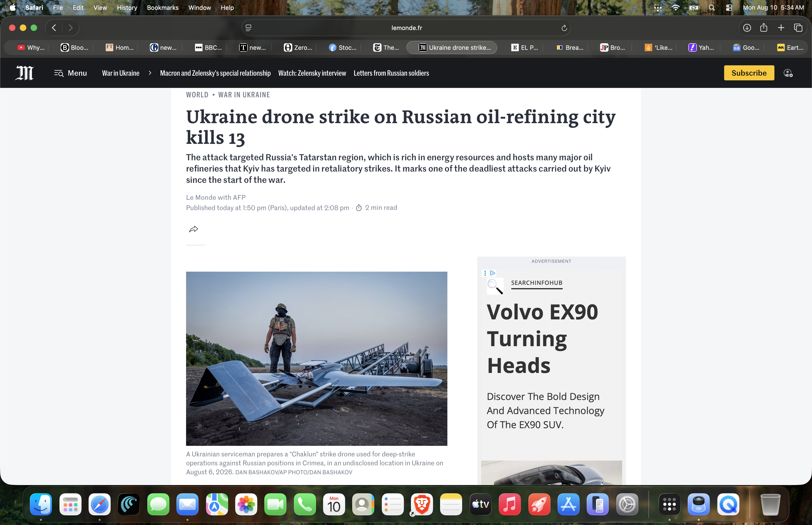812x525 pixels.
Task: Open Music from the Dock
Action: click(x=510, y=504)
